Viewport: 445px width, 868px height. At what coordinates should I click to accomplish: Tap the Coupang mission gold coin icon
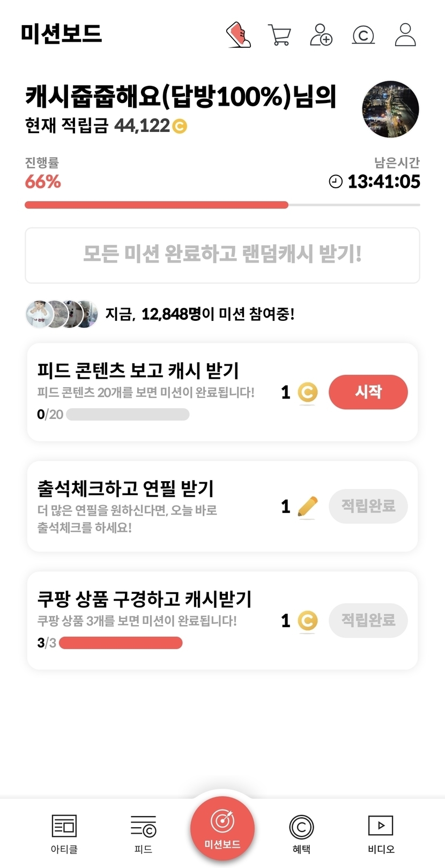(x=307, y=621)
